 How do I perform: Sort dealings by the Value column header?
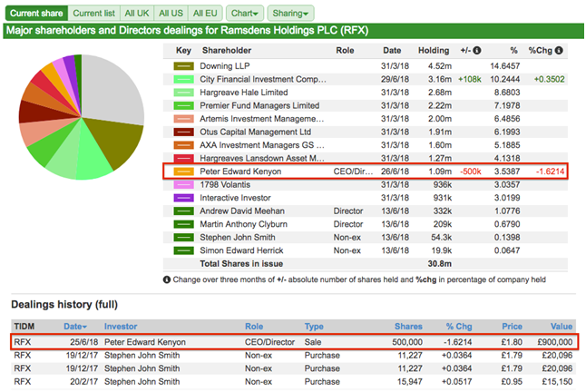[x=562, y=327]
